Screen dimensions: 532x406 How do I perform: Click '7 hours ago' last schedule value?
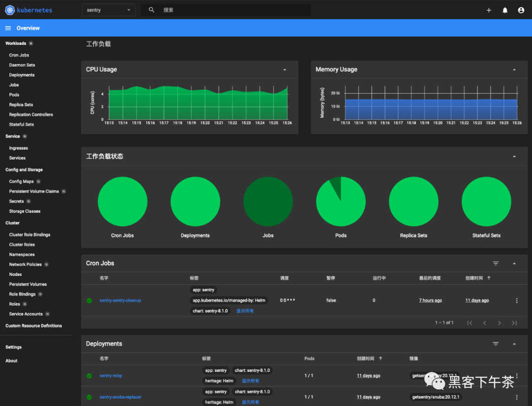[430, 301]
